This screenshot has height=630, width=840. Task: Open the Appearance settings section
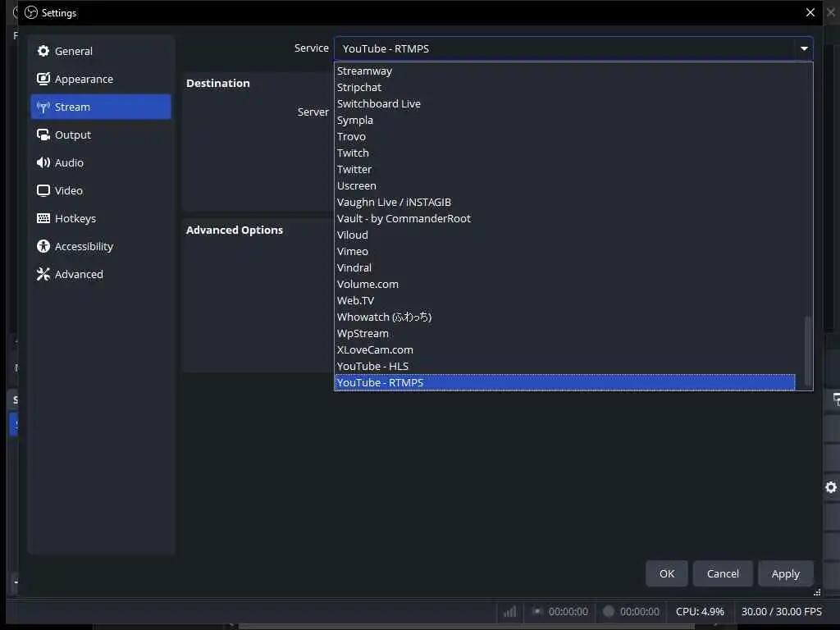101,79
